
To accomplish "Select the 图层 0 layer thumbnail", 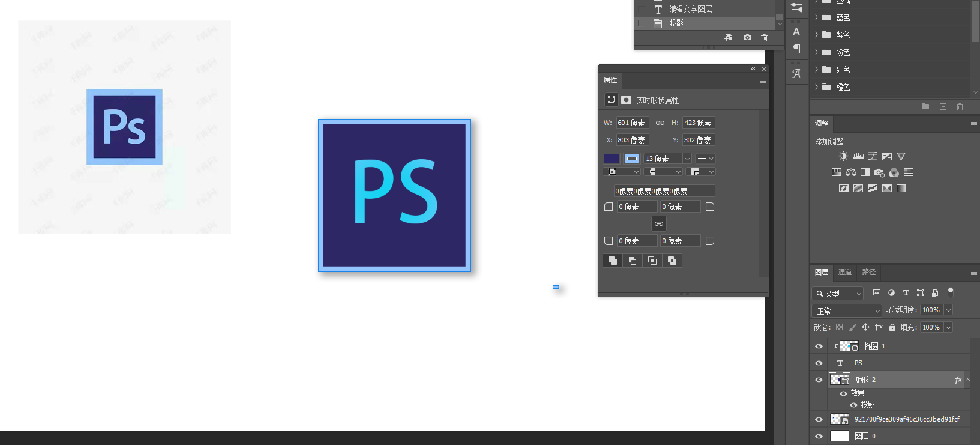I will click(840, 436).
